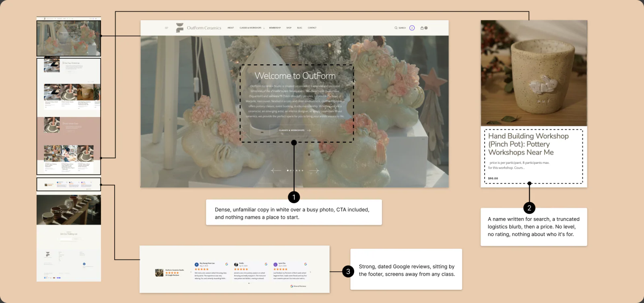Click the Welcome to OutForm heading

click(295, 76)
